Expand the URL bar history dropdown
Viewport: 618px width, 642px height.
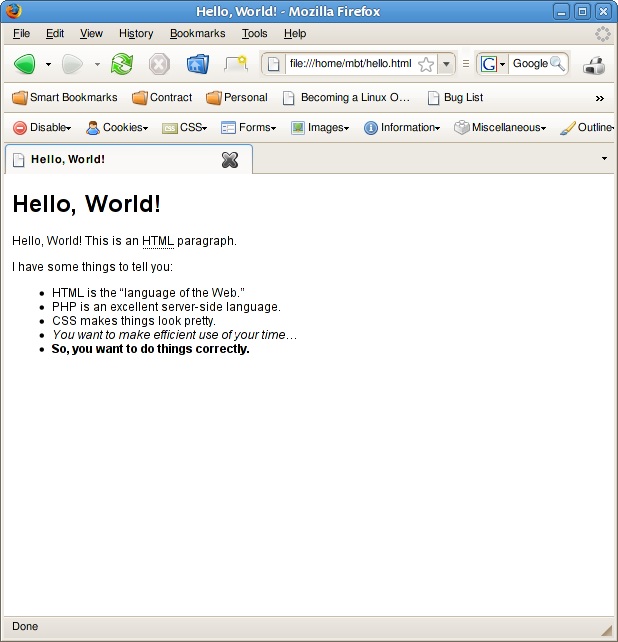click(446, 64)
